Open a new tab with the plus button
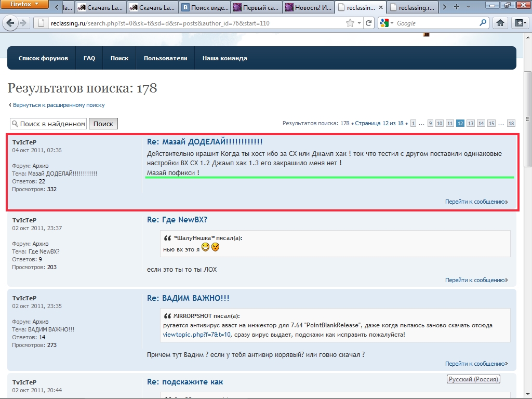 coord(457,7)
